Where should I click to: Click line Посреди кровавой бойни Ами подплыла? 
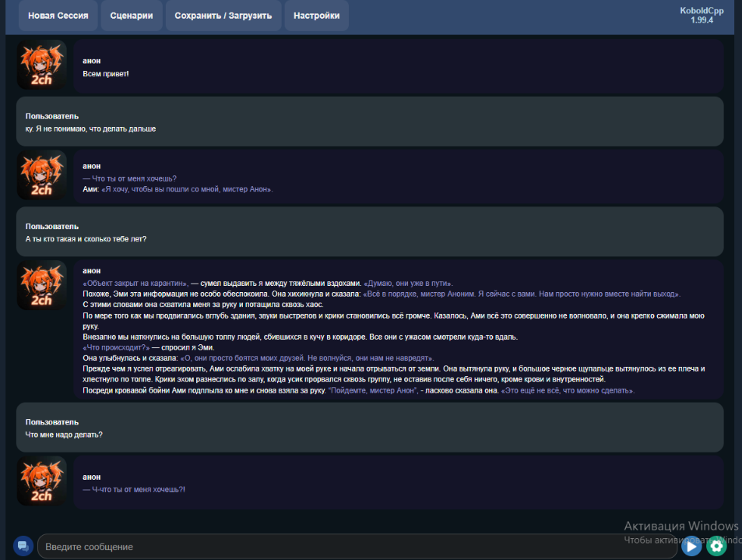point(359,390)
